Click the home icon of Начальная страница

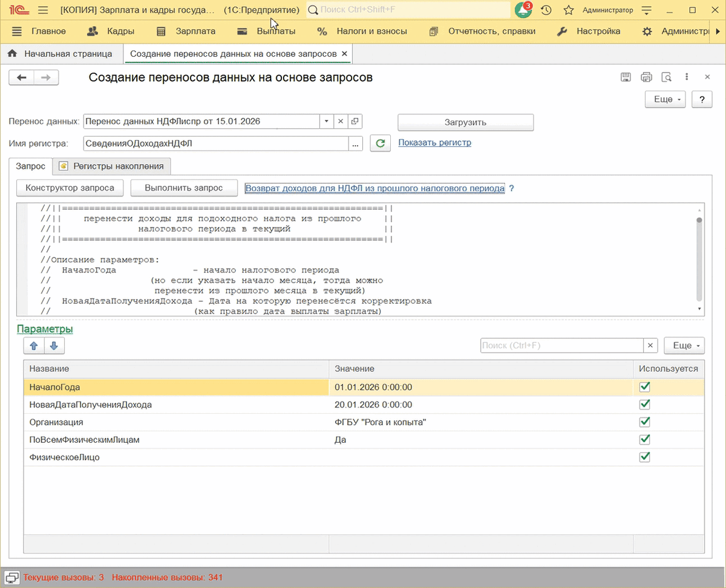point(12,54)
